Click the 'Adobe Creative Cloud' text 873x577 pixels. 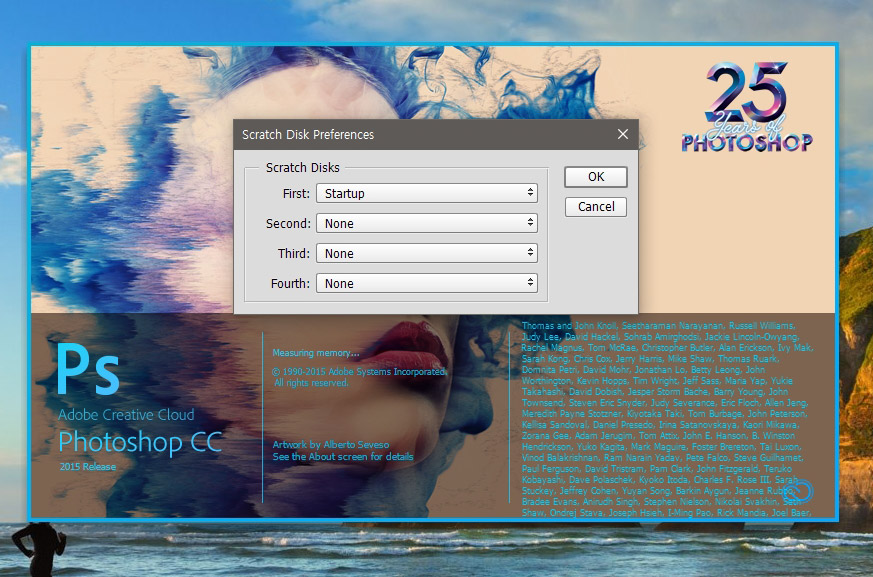[x=126, y=415]
